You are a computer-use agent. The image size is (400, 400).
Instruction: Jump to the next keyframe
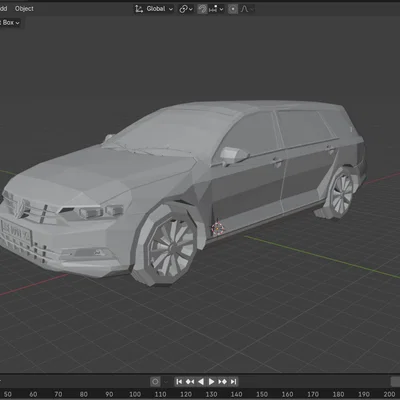[x=223, y=381]
